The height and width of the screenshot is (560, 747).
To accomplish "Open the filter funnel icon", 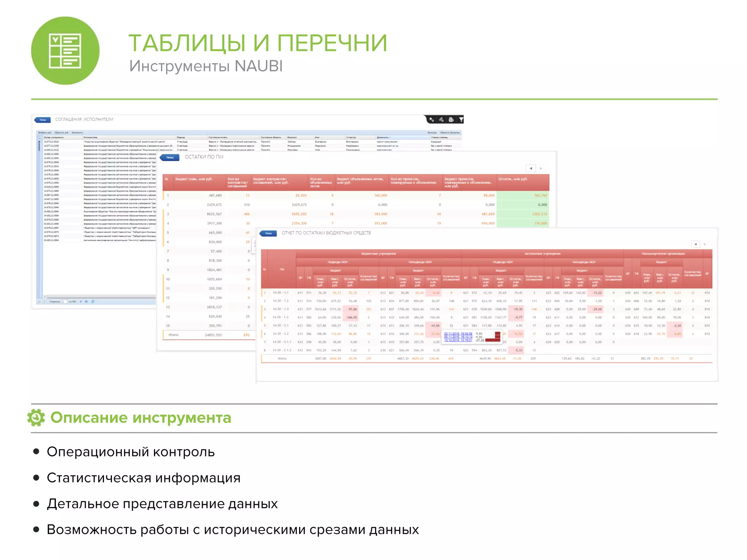I will click(461, 120).
